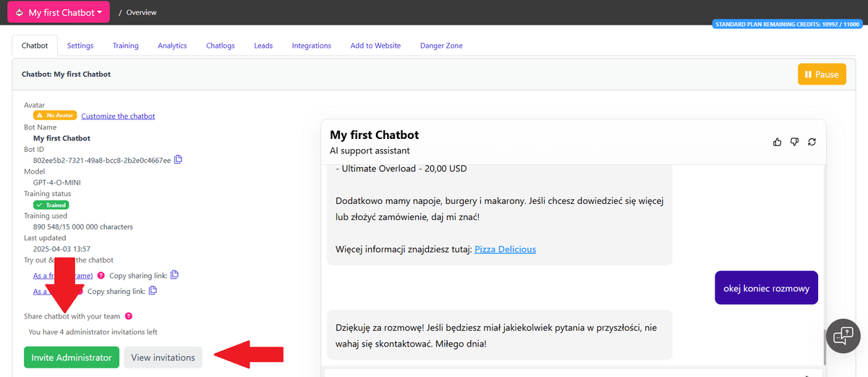Click View invitations button

pos(163,357)
